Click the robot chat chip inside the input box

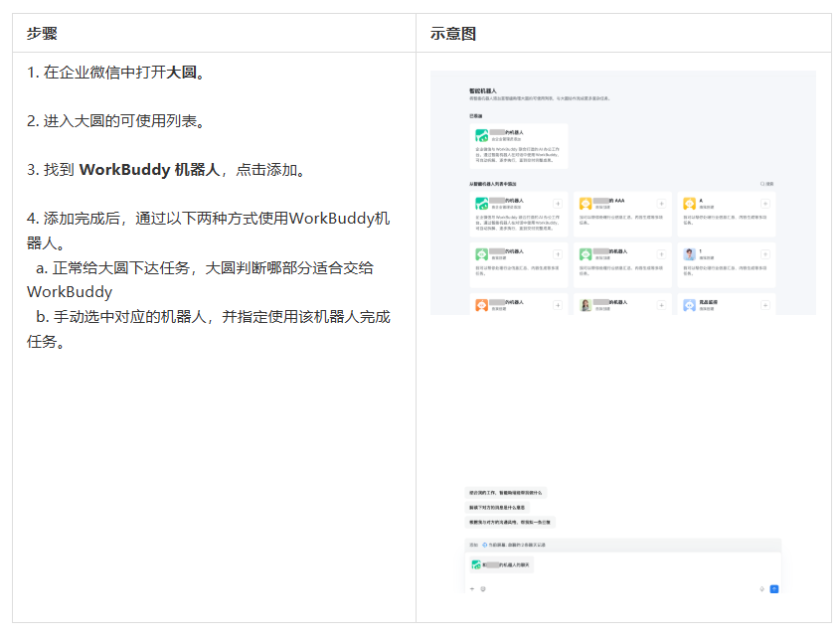point(501,564)
